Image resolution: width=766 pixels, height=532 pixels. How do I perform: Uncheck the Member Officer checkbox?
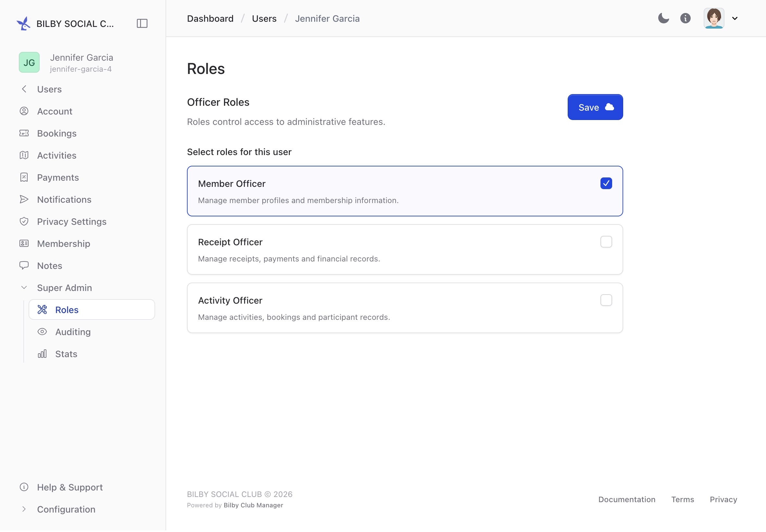(x=606, y=183)
